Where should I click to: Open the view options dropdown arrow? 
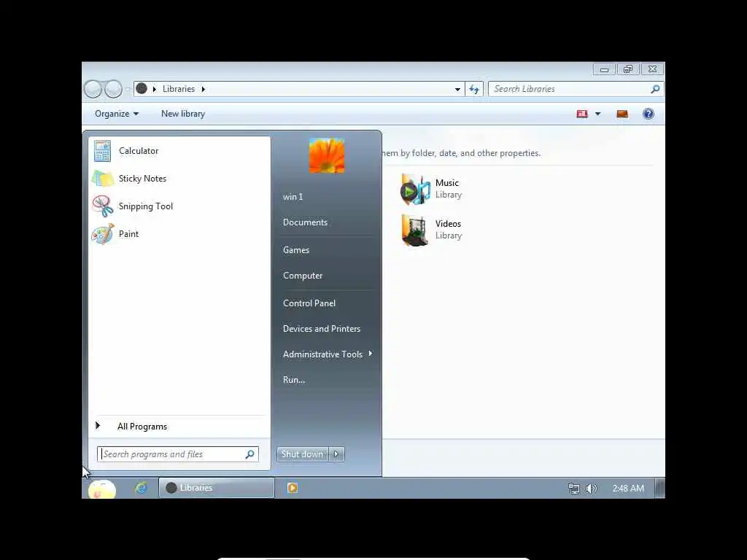tap(598, 114)
